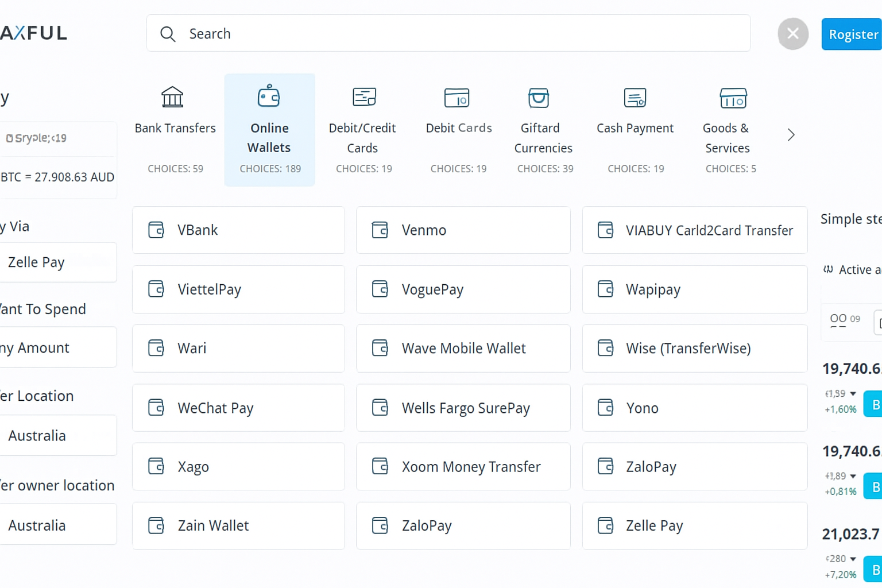Image resolution: width=882 pixels, height=588 pixels.
Task: Click the Bank Transfers building icon
Action: (x=172, y=97)
